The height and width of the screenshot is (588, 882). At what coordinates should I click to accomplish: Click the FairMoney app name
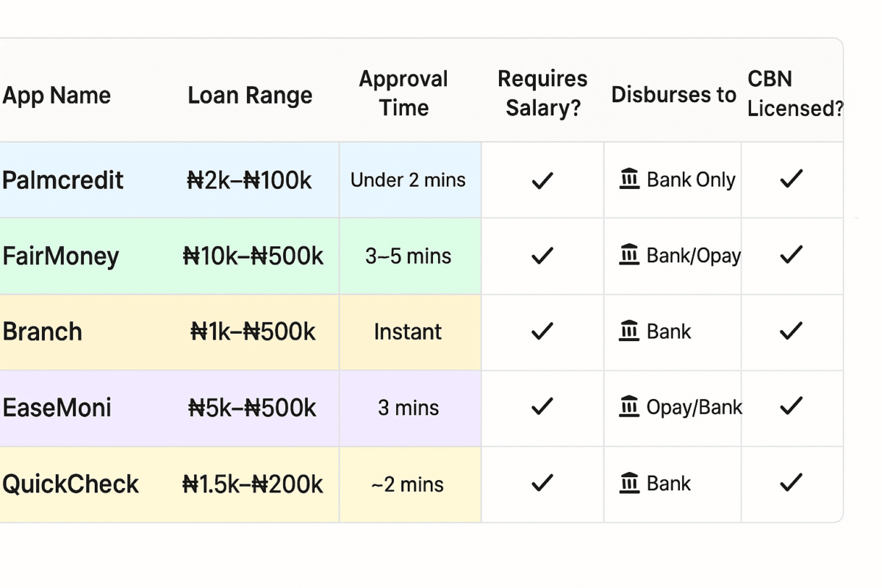click(x=61, y=257)
